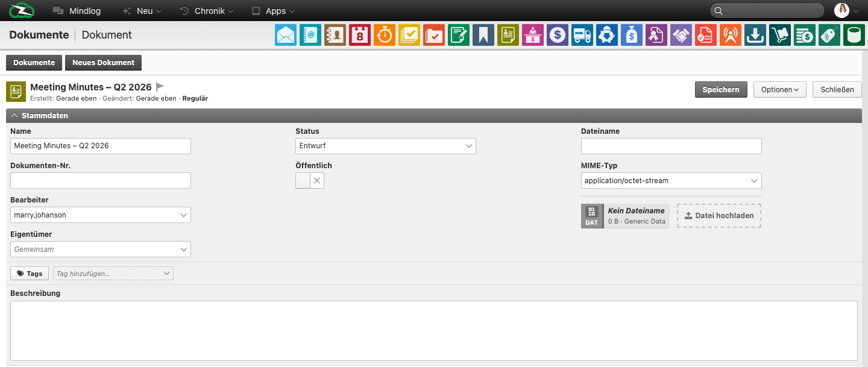Viewport: 868px width, 367px height.
Task: Click the top search box
Action: (767, 10)
